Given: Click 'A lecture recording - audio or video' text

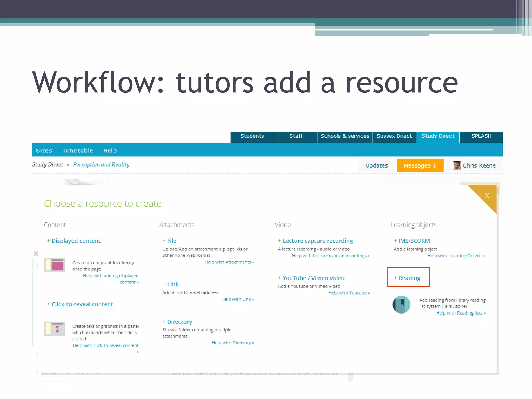Looking at the screenshot, I should tap(314, 249).
